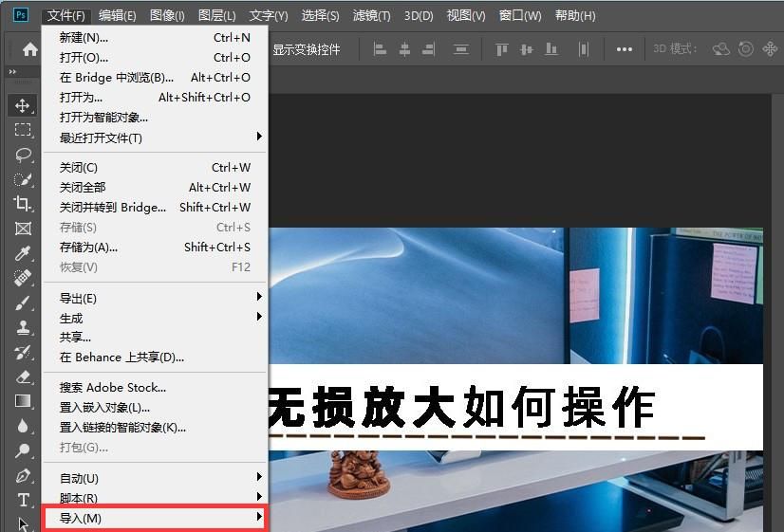Image resolution: width=784 pixels, height=532 pixels.
Task: Open the 编辑(E) menu
Action: [118, 15]
